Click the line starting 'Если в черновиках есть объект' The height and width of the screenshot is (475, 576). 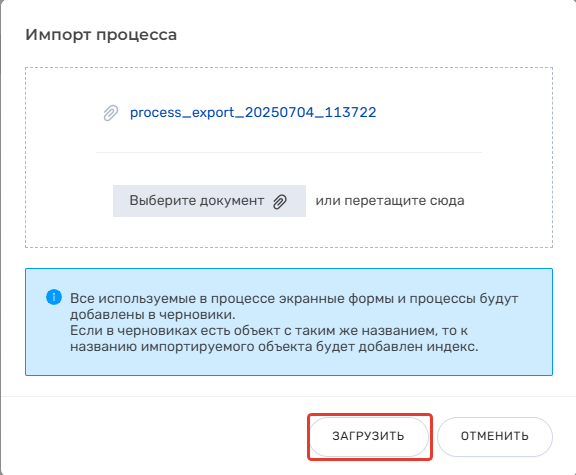(x=269, y=331)
